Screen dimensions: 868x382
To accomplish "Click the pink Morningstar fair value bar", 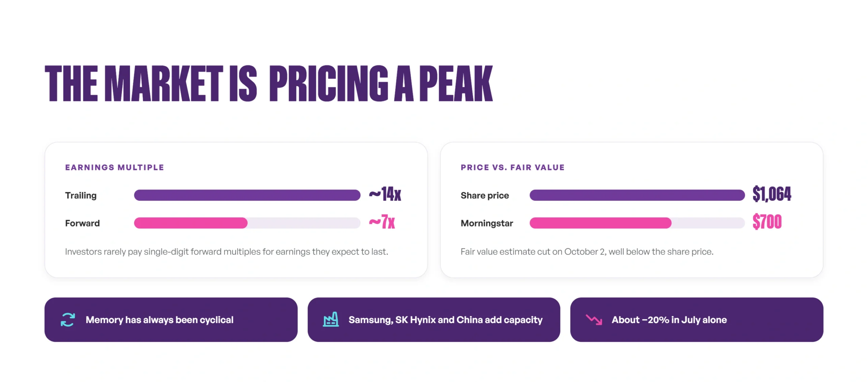I will (x=600, y=223).
